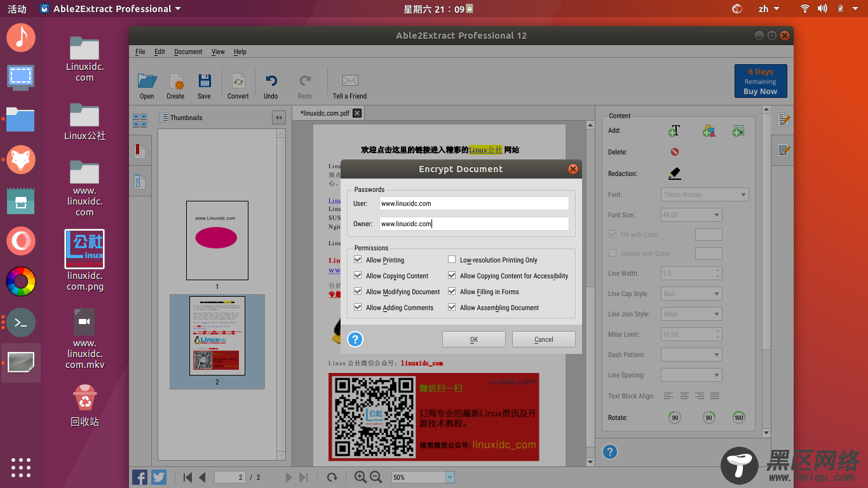Click the Buy Now trial banner
The image size is (868, 488).
click(761, 81)
